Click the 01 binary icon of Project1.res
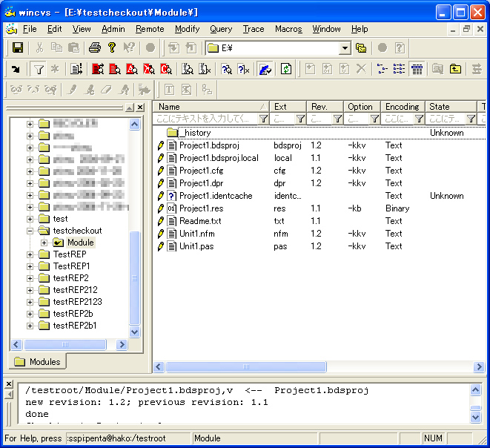The height and width of the screenshot is (448, 490). coord(171,208)
